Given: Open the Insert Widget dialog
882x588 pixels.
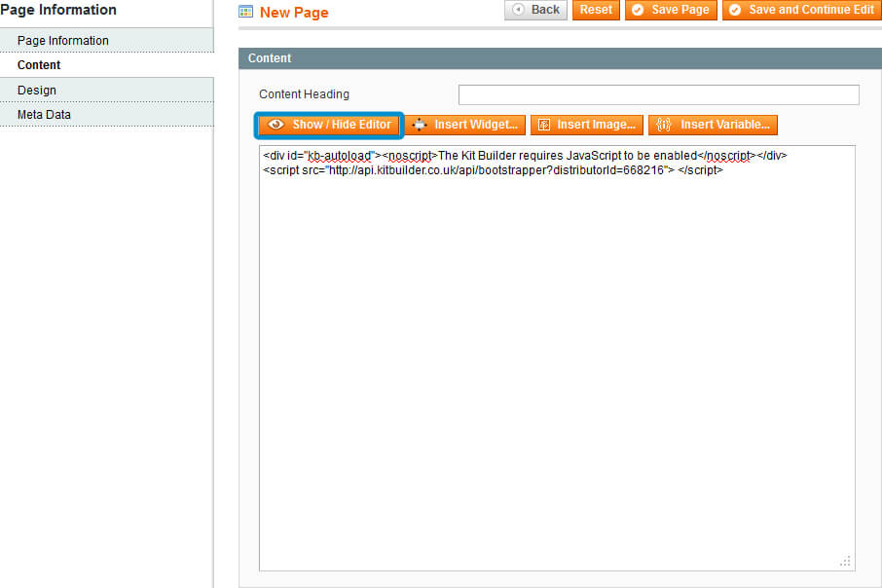Looking at the screenshot, I should 464,125.
